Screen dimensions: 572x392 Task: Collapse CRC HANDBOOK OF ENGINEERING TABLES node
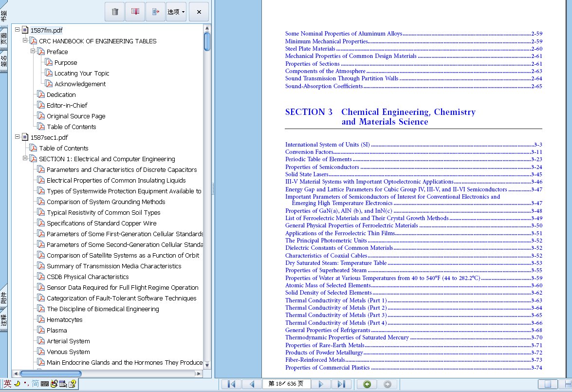25,40
